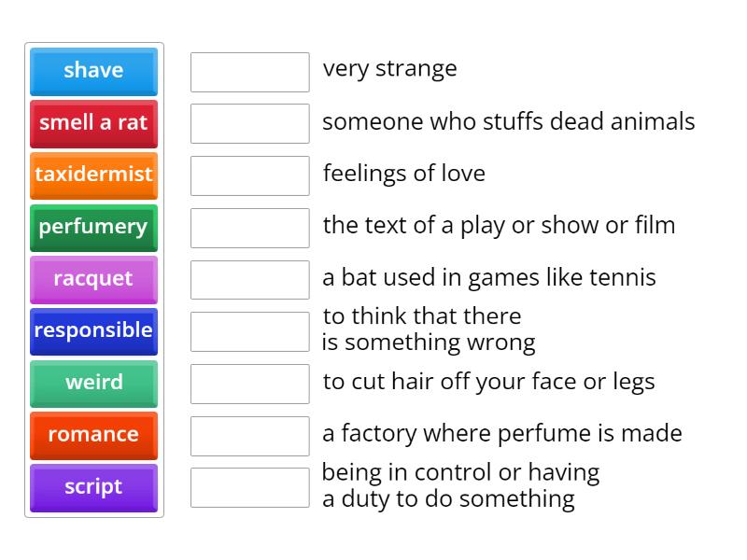Pick the orange 'taxidermist' tile
The image size is (747, 560).
93,175
